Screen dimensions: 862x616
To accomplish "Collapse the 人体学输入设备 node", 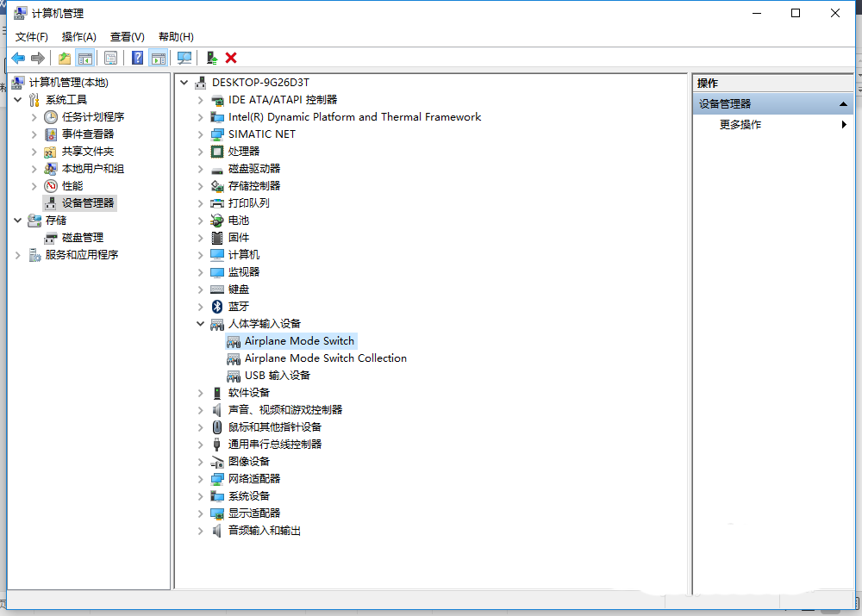I will [201, 324].
